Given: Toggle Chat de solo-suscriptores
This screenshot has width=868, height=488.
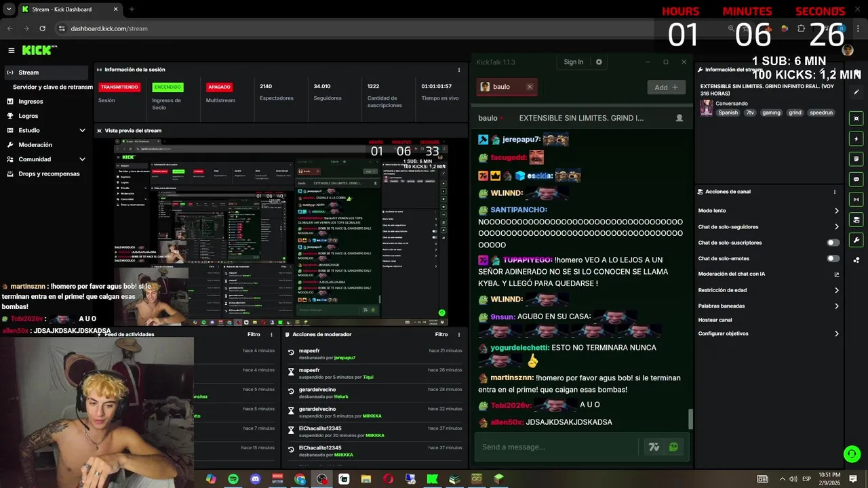Looking at the screenshot, I should (x=833, y=243).
